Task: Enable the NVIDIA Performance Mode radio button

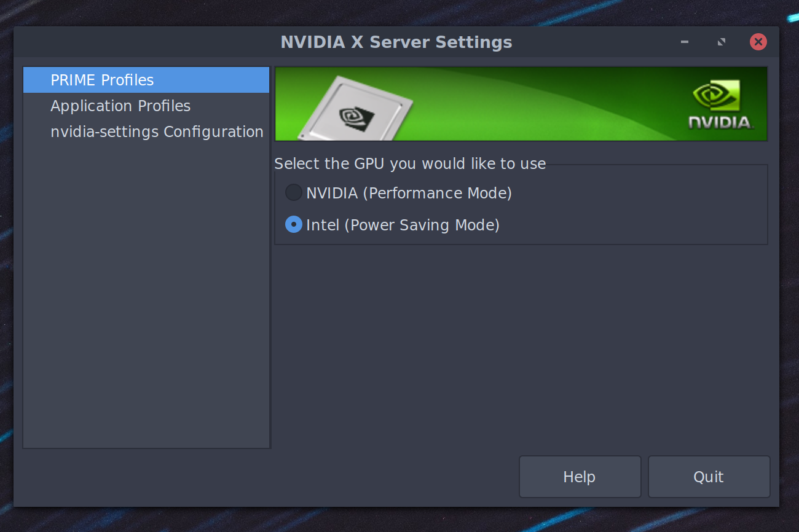Action: click(x=294, y=193)
